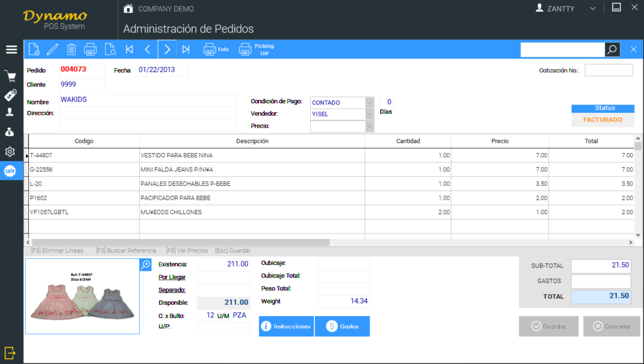Viewport: 644px width, 364px height.
Task: Click the pencil edit icon
Action: point(53,49)
